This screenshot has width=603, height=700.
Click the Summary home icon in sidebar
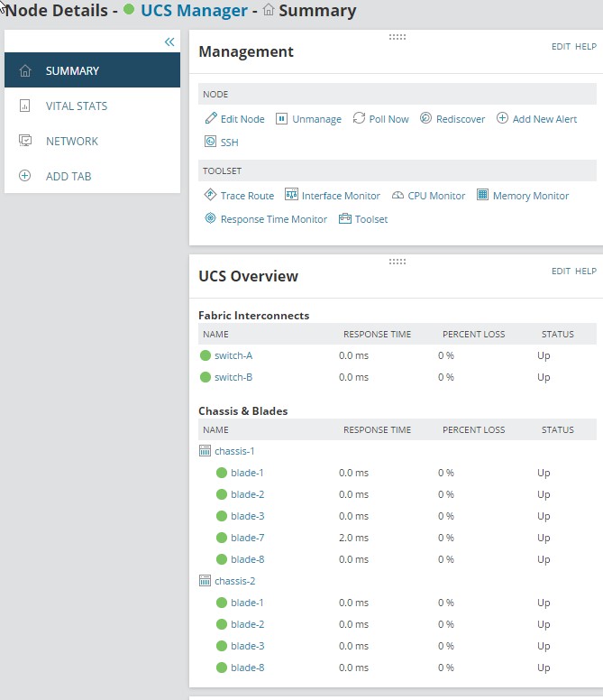tap(25, 70)
